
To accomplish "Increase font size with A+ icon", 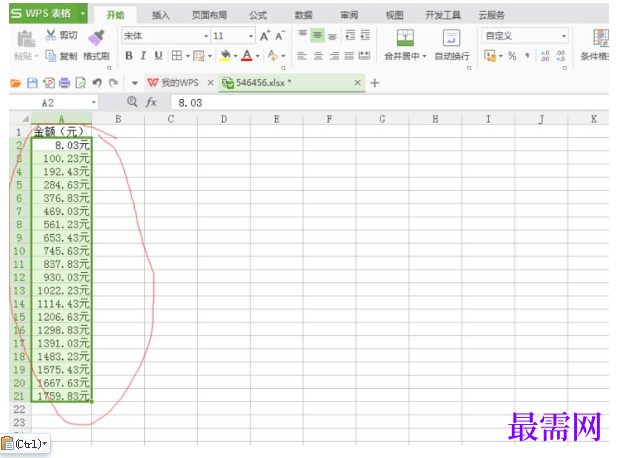I will coord(265,36).
